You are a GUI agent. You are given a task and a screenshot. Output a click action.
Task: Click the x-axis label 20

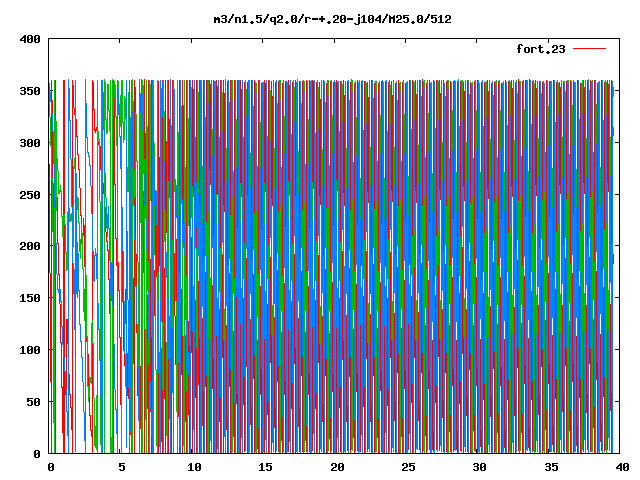click(337, 467)
